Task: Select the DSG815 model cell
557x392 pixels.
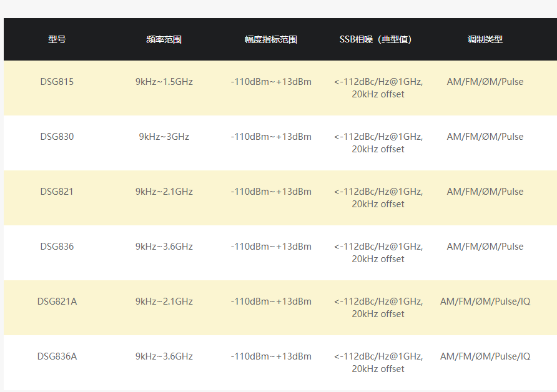Action: [x=57, y=82]
